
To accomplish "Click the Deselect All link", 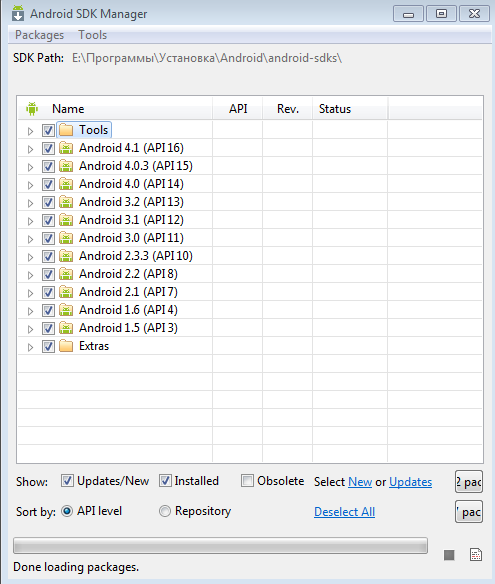I will click(x=345, y=512).
